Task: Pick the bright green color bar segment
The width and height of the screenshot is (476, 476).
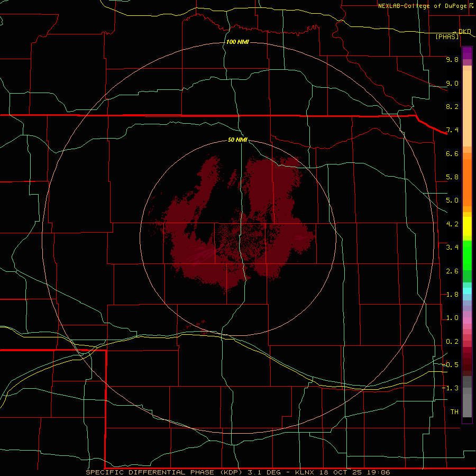Action: pos(467,255)
